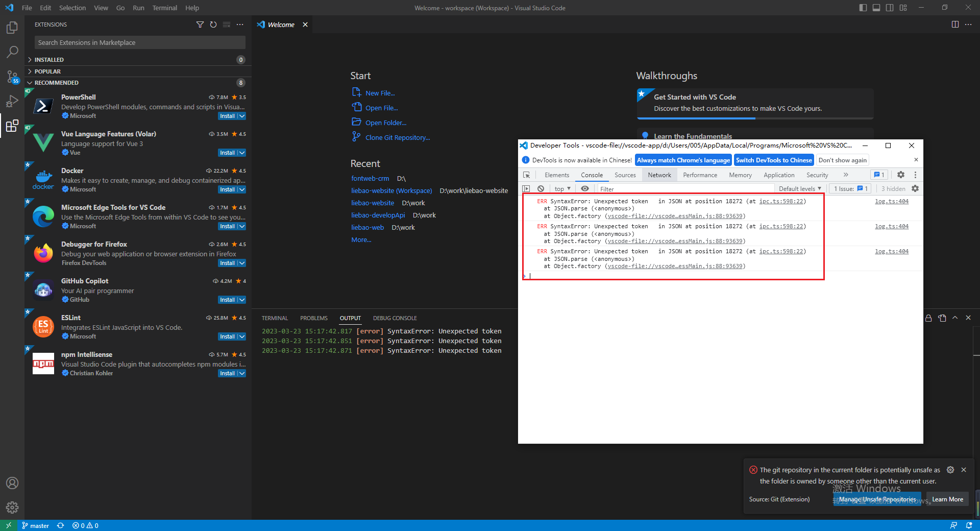Click Manage Unsafe Repositories button
Screen dimensions: 980x531
point(876,499)
